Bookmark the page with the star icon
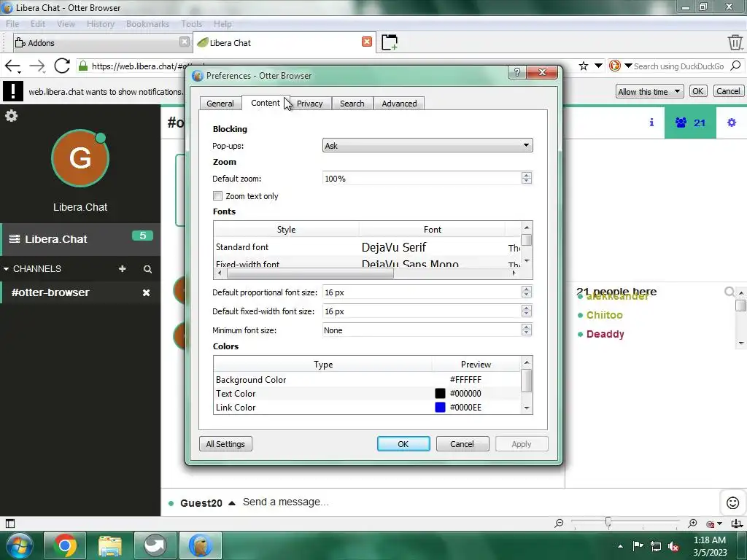This screenshot has width=747, height=560. pyautogui.click(x=583, y=66)
